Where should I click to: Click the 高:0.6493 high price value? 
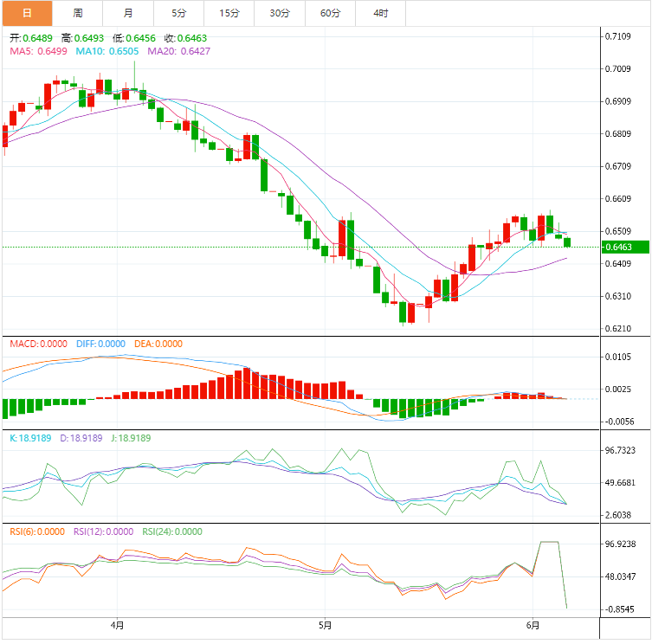[x=82, y=38]
